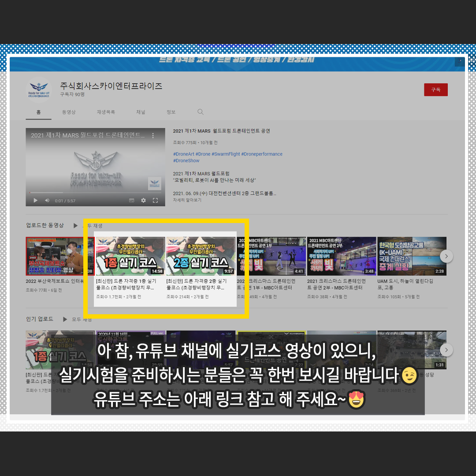Open UAM 도시, 하늘이 열린다 title
This screenshot has height=476, width=476.
tap(405, 284)
